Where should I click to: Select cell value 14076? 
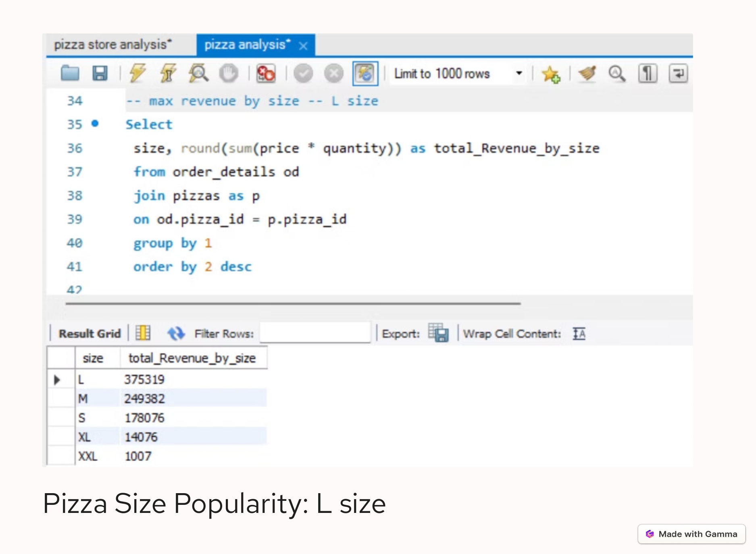click(x=141, y=437)
